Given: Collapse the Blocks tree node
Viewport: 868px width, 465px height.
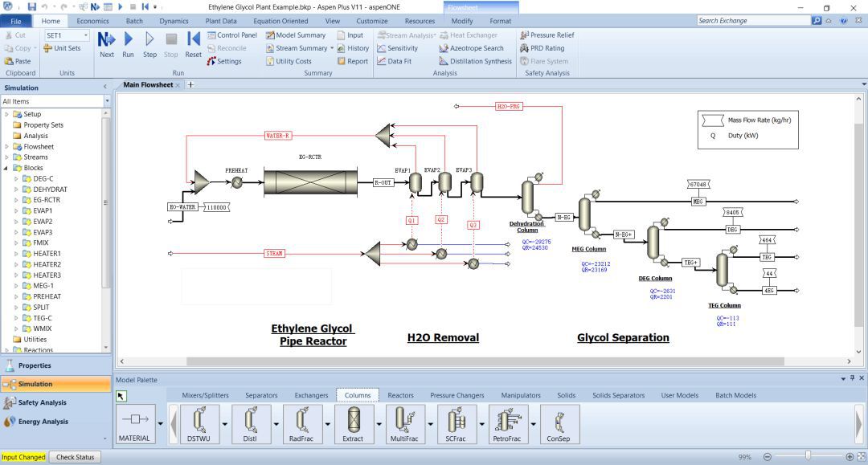Looking at the screenshot, I should pyautogui.click(x=6, y=168).
